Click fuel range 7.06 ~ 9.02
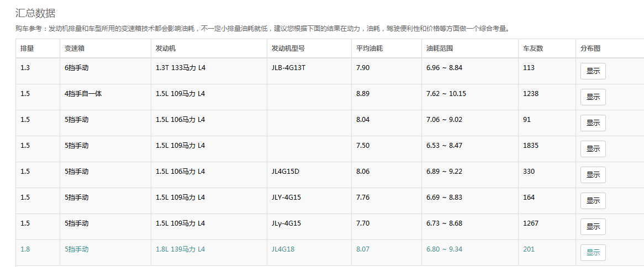Viewport: 644px width, 267px height. (x=445, y=120)
